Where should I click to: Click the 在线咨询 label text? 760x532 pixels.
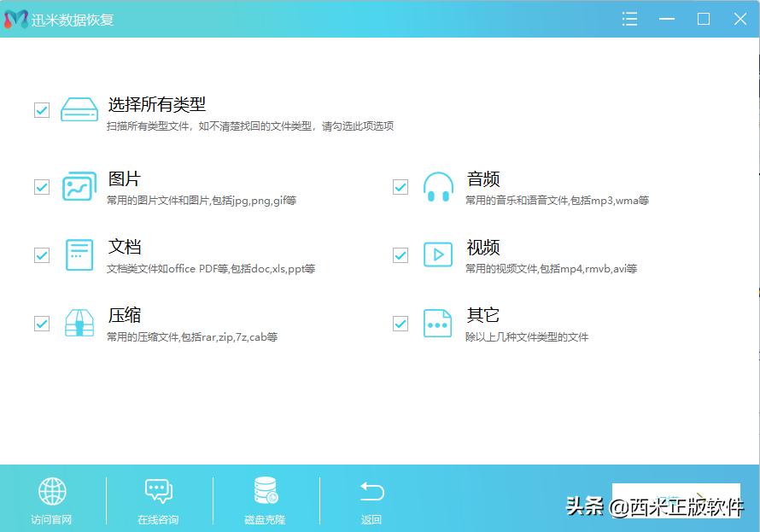coord(159,518)
